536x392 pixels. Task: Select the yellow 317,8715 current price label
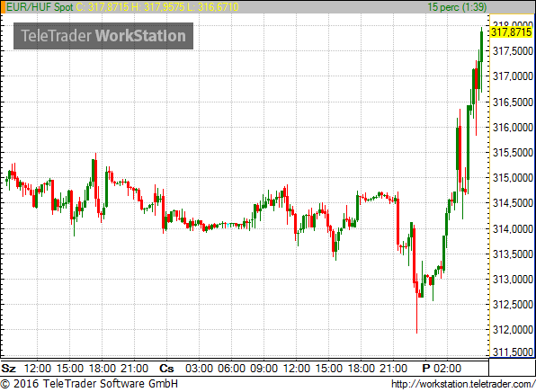(x=512, y=32)
